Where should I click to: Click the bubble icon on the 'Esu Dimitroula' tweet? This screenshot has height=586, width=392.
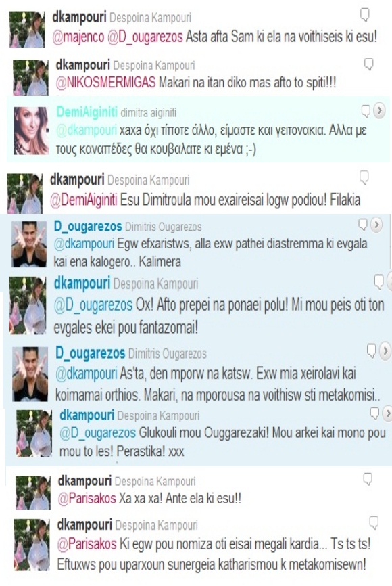click(x=364, y=177)
